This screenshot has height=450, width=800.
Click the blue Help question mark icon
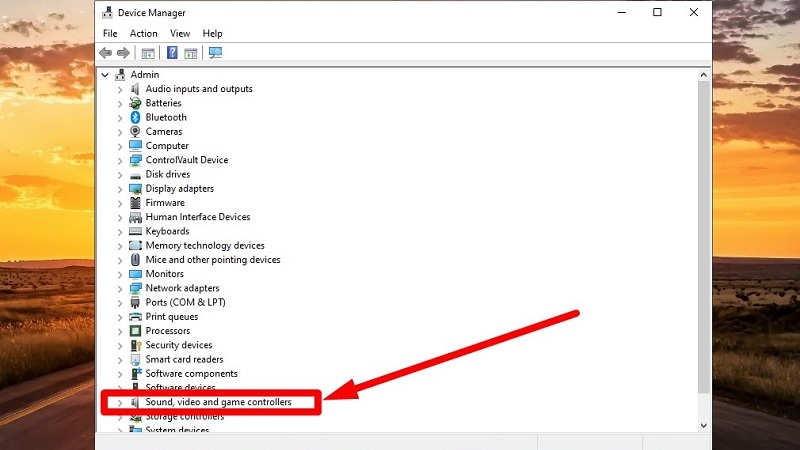tap(172, 53)
